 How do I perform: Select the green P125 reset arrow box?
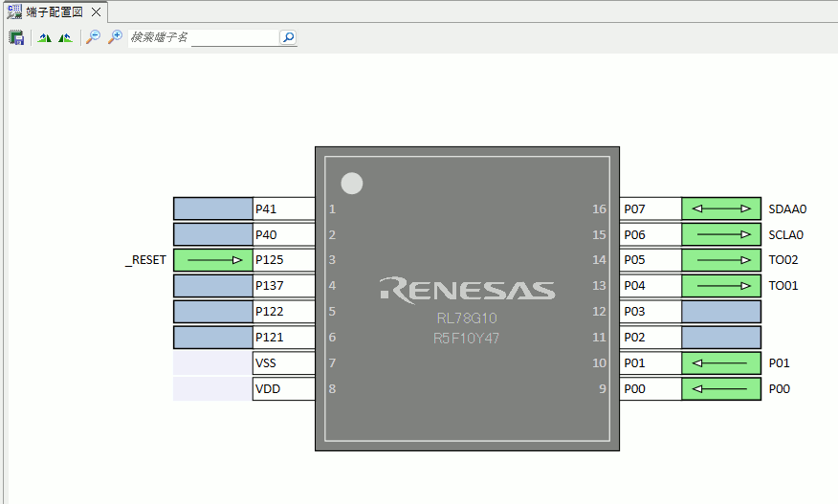213,260
